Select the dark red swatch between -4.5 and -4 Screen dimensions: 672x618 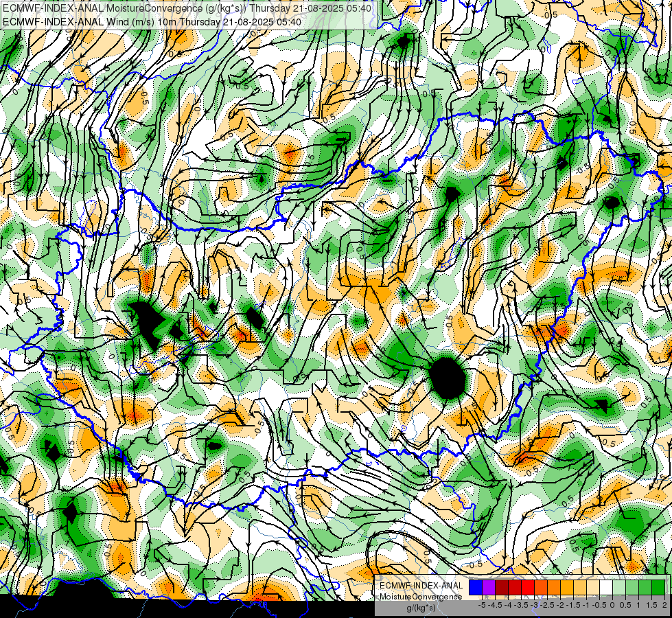(502, 588)
